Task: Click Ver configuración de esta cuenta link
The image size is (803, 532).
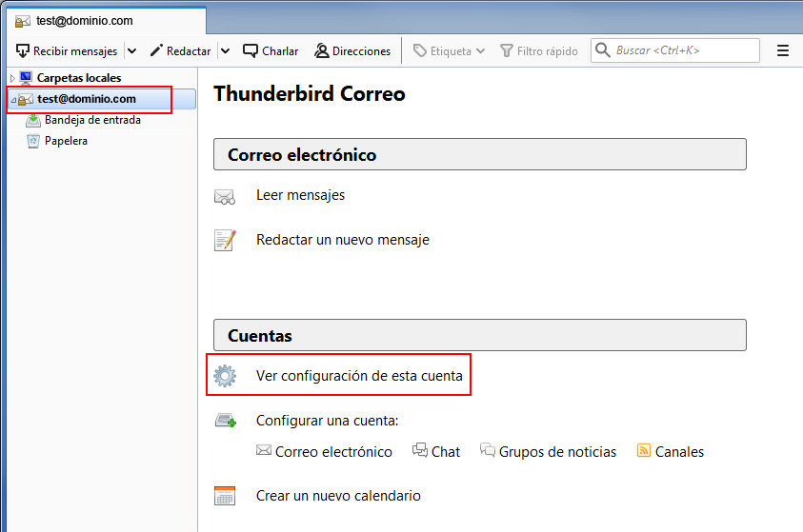Action: coord(359,376)
